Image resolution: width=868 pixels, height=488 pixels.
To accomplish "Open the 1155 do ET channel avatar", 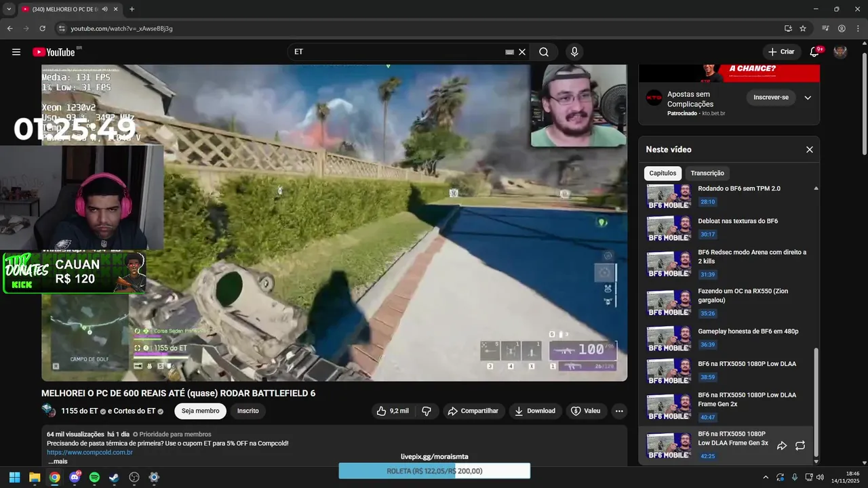I will [x=49, y=411].
